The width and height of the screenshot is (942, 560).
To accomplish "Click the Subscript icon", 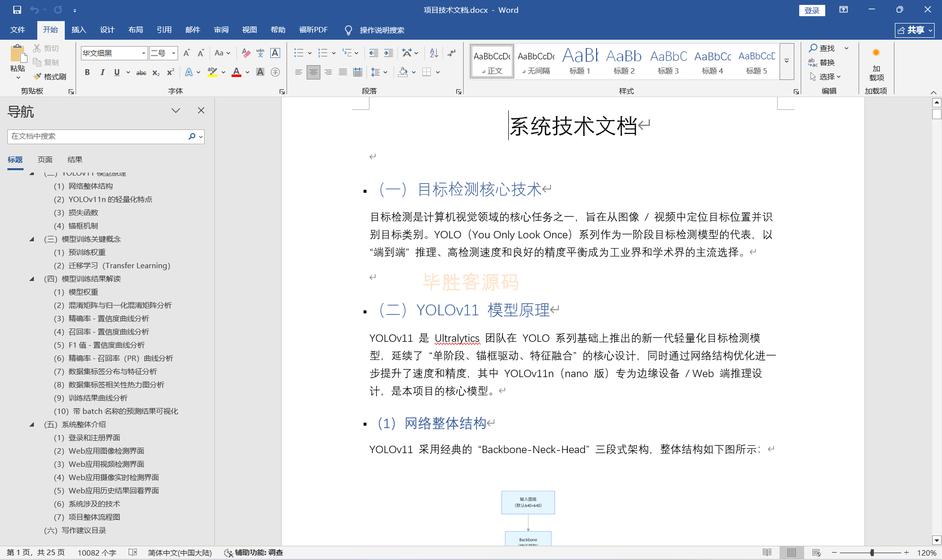I will tap(156, 73).
